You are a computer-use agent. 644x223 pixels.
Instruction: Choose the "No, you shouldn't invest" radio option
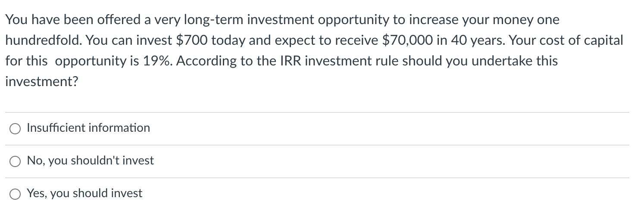[x=16, y=161]
